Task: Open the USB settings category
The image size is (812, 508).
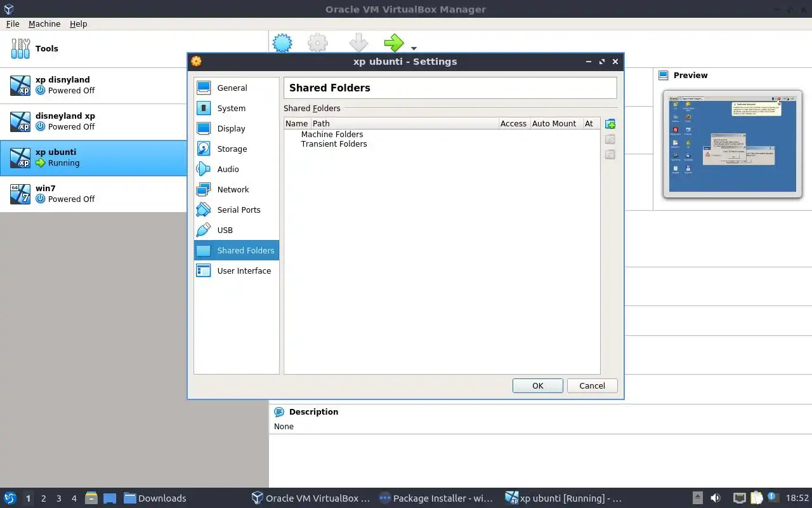Action: 237,230
